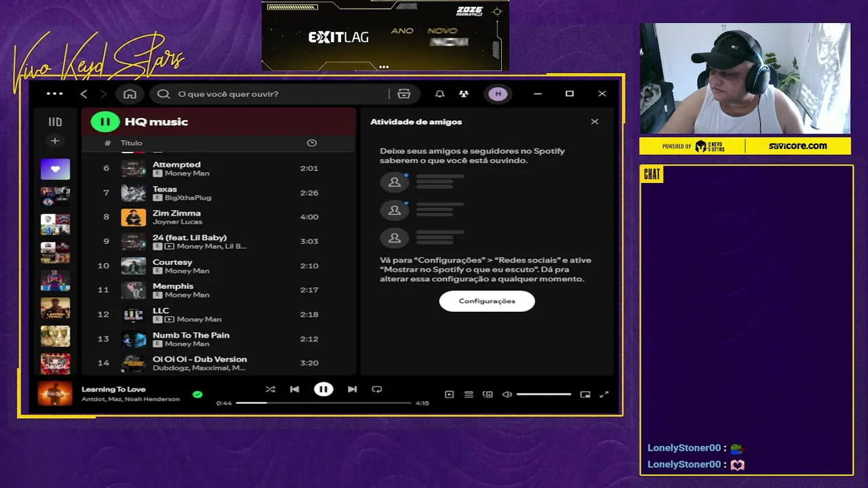
Task: Open Now Playing view icon
Action: 449,394
